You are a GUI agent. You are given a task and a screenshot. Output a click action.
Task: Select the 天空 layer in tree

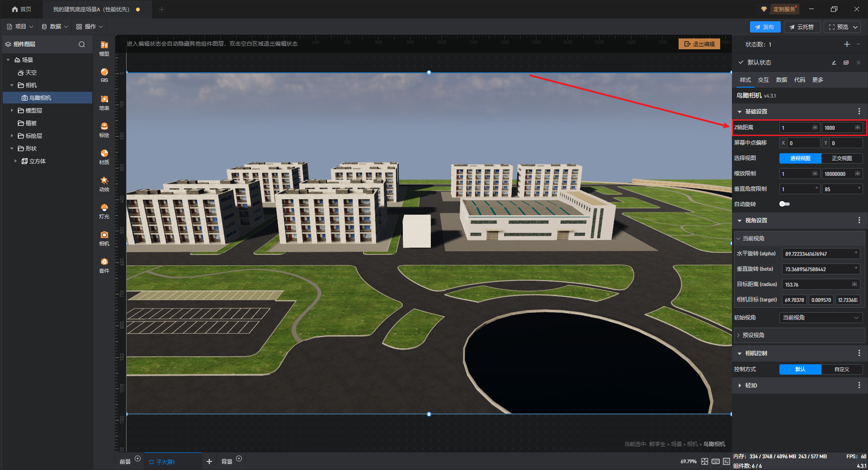[31, 73]
